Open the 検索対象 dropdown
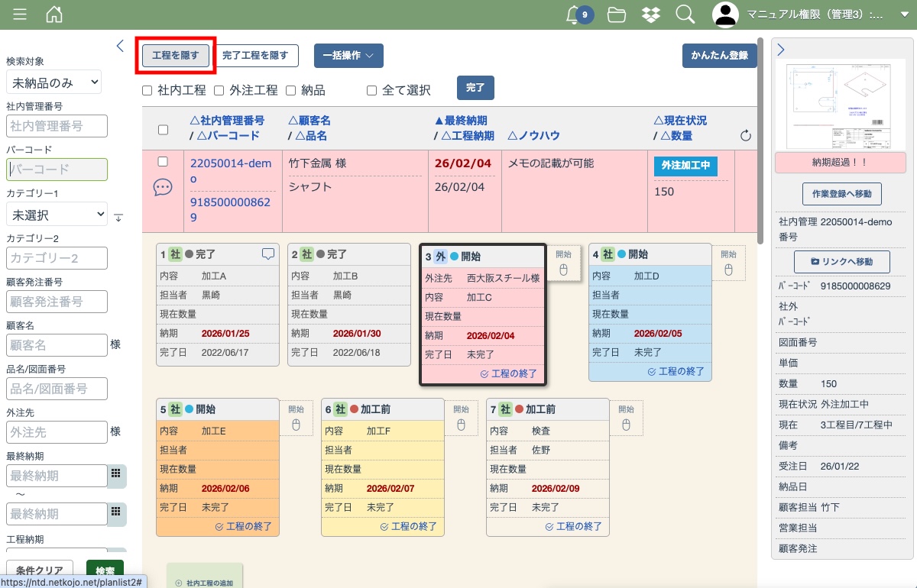Viewport: 917px width, 588px height. [x=53, y=82]
